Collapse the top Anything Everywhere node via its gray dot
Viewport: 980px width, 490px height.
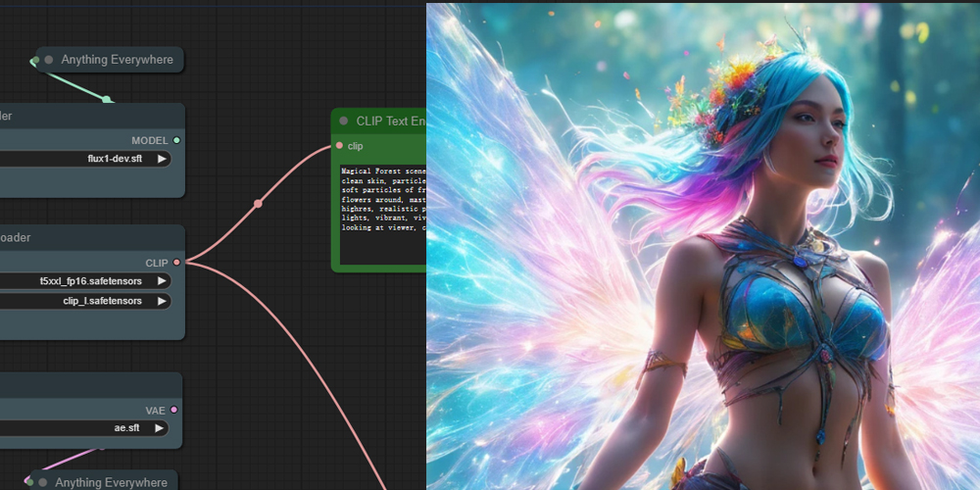click(x=49, y=60)
